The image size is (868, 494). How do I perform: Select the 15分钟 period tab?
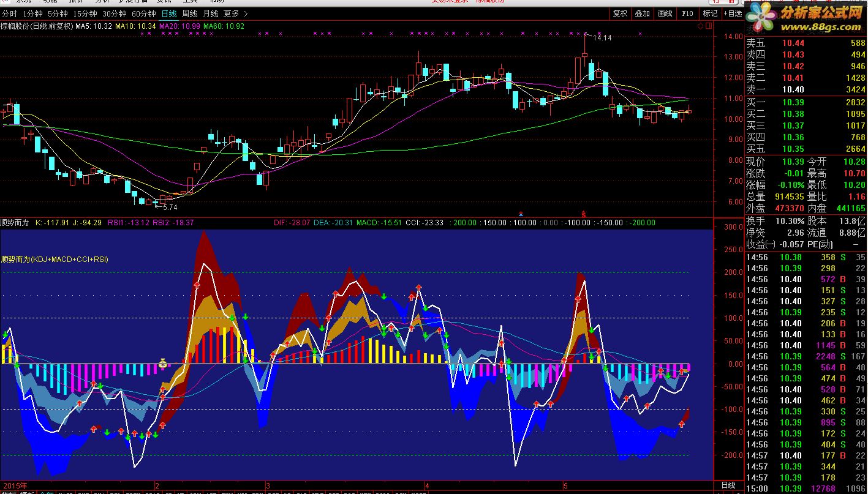85,13
